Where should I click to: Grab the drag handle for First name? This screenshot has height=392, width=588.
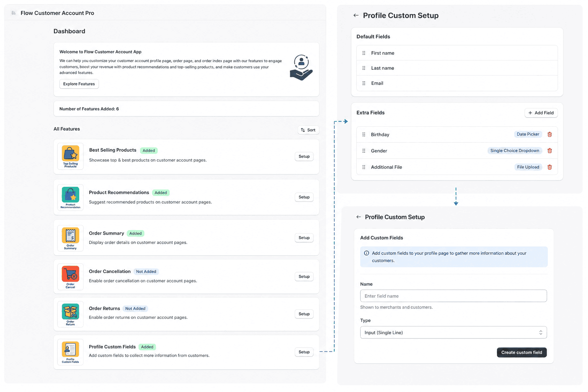pos(364,53)
